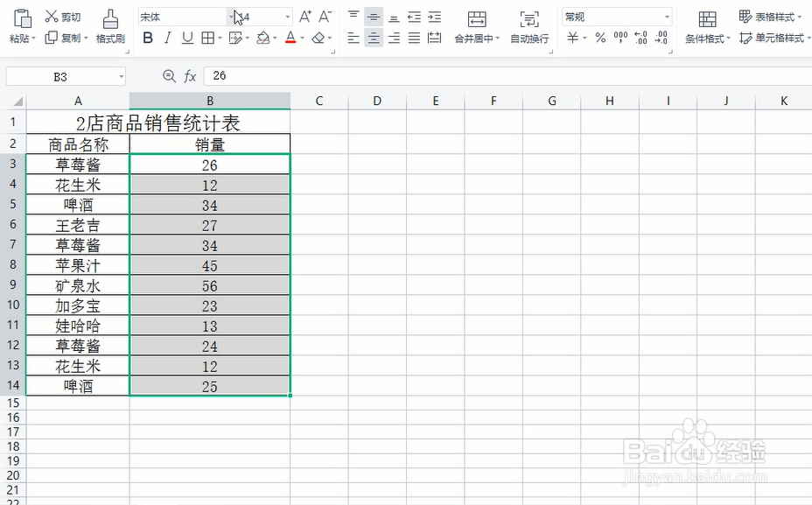
Task: Click title cell 2店商品销售统计表
Action: [x=158, y=123]
